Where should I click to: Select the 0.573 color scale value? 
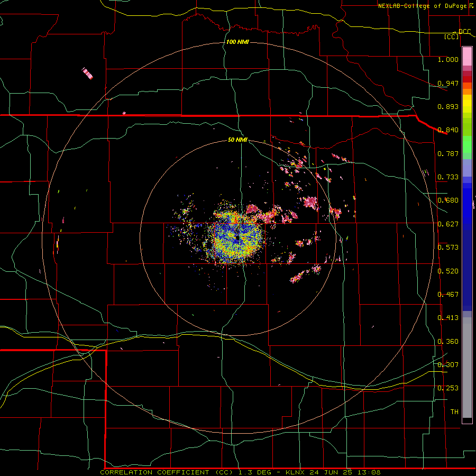448,248
